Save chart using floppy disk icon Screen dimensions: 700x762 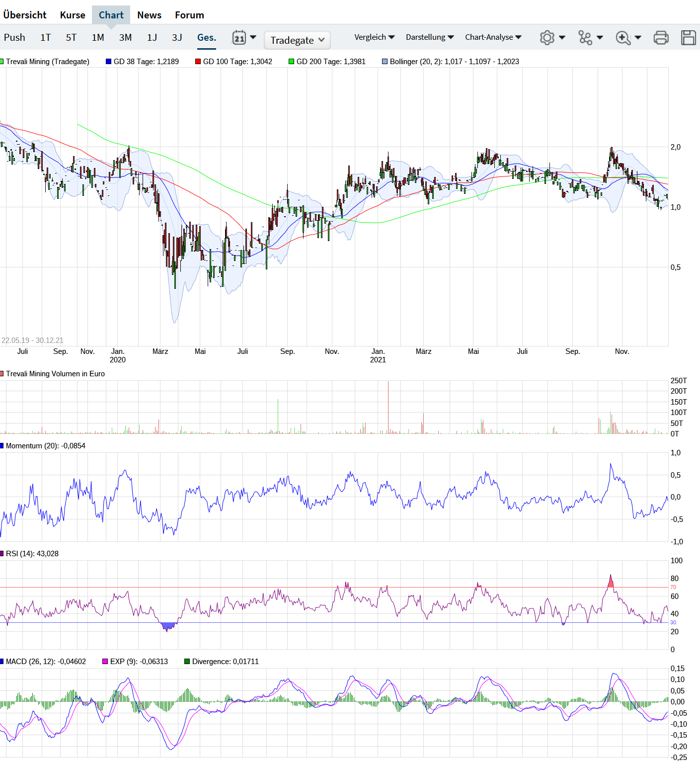pyautogui.click(x=689, y=37)
